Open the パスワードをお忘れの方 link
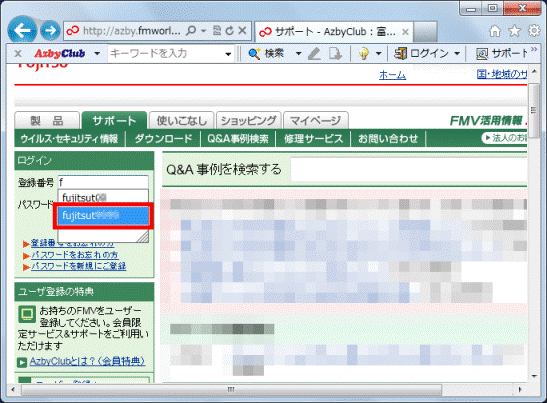 click(74, 255)
